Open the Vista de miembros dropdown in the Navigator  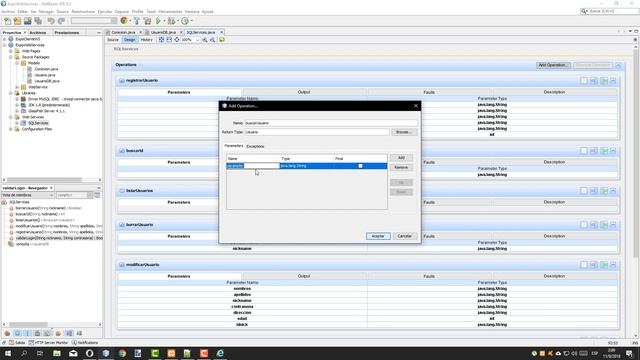[27, 195]
